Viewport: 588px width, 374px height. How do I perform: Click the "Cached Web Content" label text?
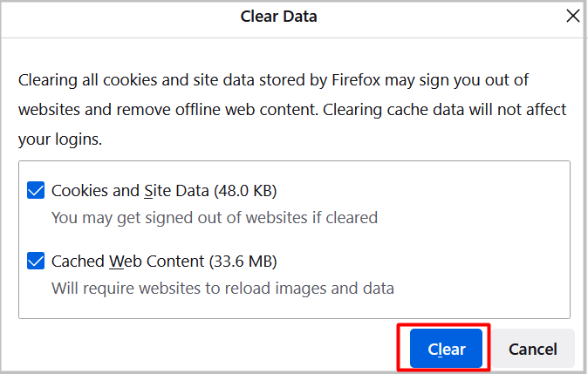(128, 261)
